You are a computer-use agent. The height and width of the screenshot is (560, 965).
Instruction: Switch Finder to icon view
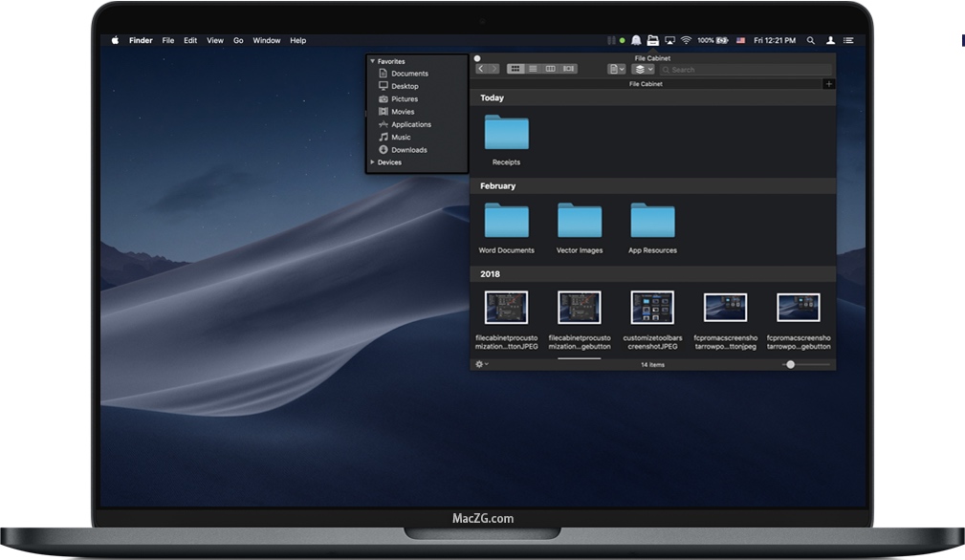[516, 68]
